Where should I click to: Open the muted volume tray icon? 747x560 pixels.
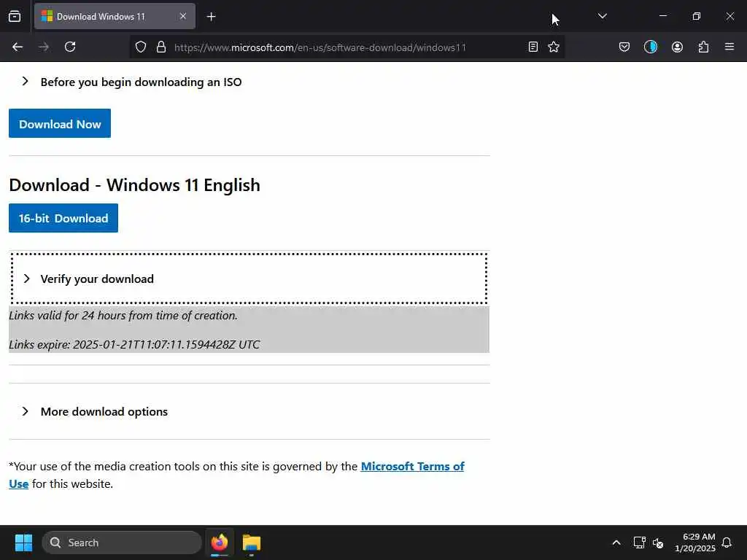[658, 542]
